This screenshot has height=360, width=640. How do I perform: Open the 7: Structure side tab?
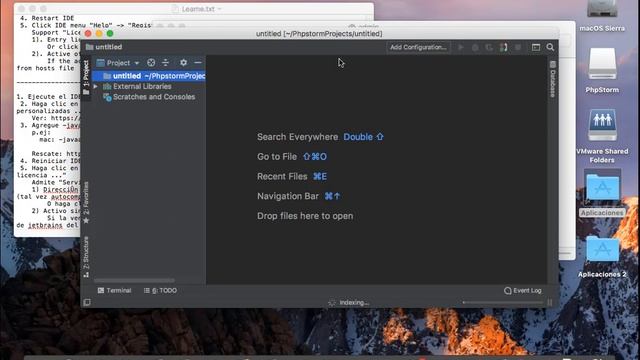click(x=86, y=257)
